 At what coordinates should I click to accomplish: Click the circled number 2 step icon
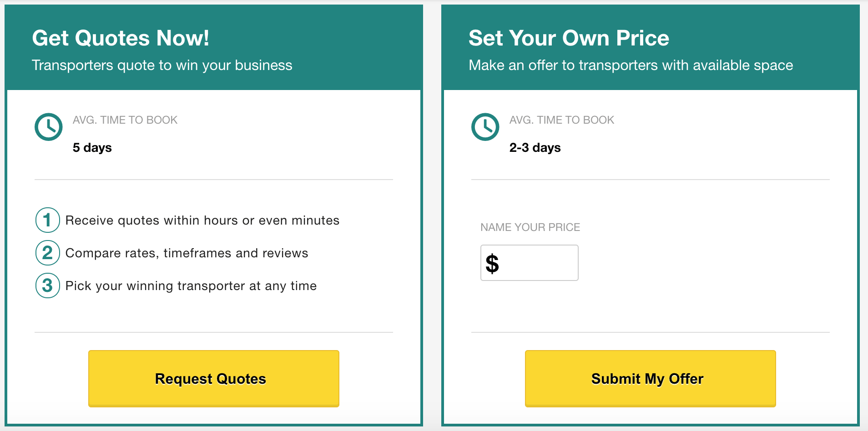[48, 253]
